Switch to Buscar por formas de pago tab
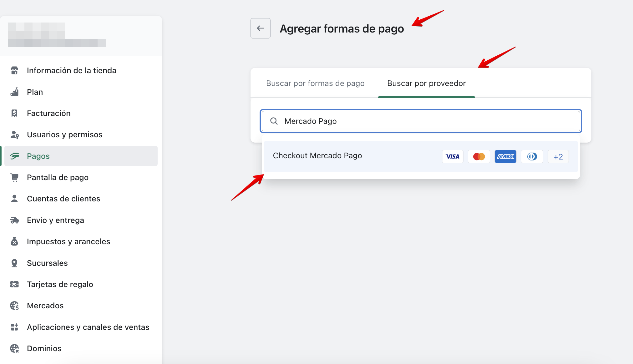 coord(315,83)
